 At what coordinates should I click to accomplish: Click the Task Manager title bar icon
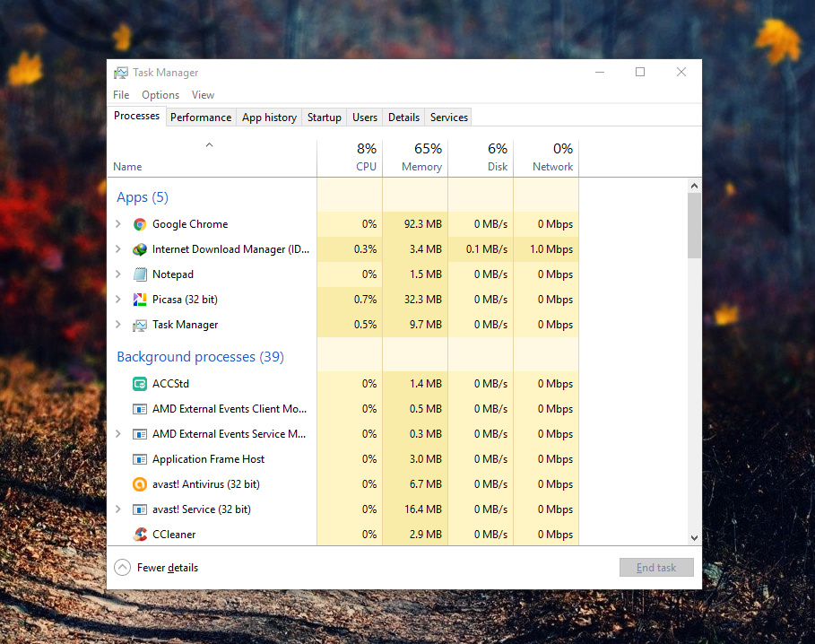coord(120,73)
